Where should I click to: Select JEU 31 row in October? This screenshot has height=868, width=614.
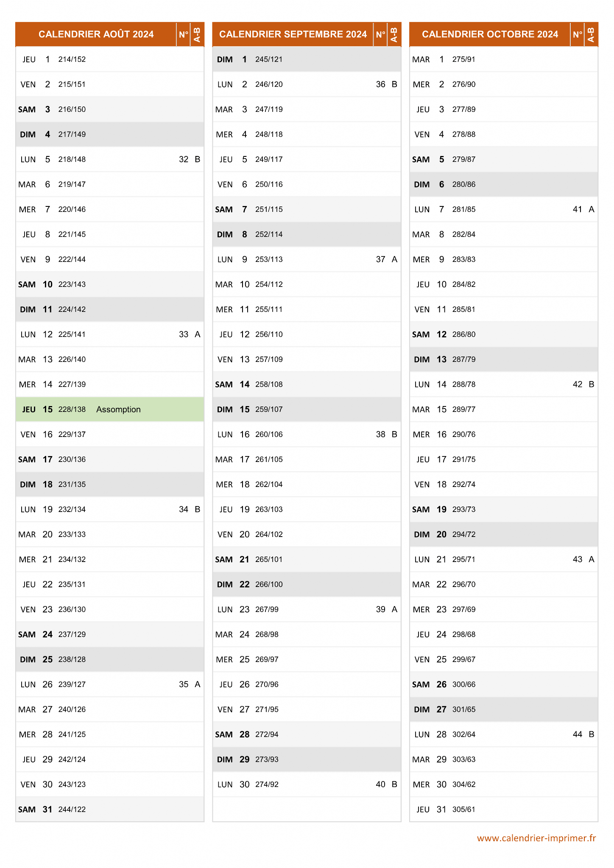[504, 810]
